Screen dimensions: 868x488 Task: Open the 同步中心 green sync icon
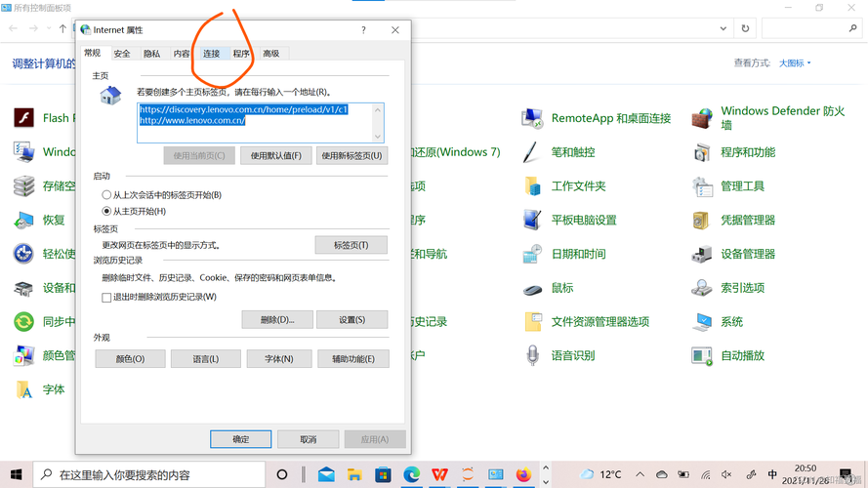(x=23, y=322)
